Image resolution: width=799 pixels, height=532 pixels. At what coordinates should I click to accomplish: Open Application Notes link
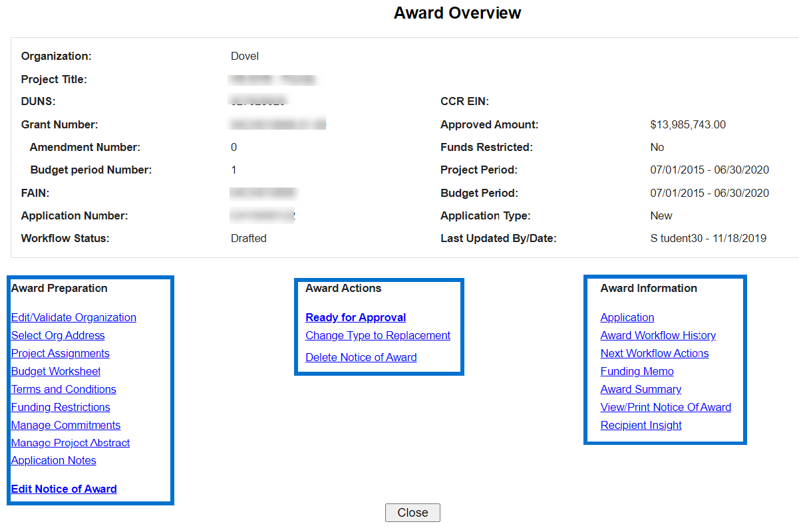tap(53, 461)
